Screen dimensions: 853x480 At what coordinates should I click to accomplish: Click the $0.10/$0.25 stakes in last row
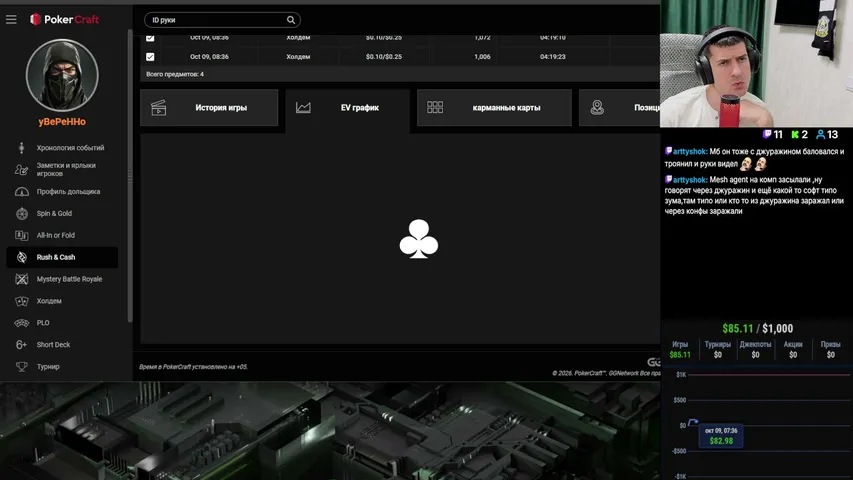click(x=384, y=57)
